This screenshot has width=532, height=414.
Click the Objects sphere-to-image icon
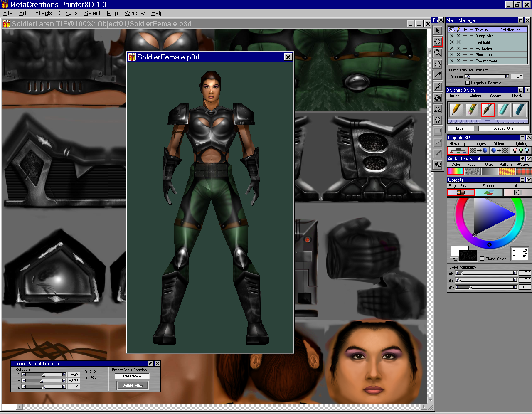click(500, 150)
